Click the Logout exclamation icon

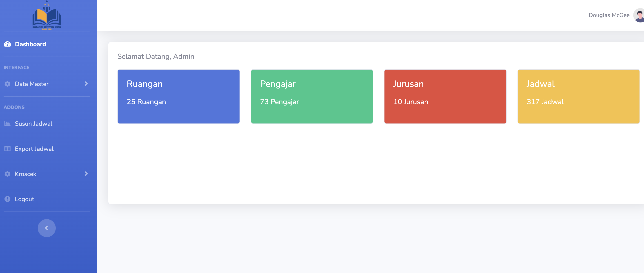7,199
